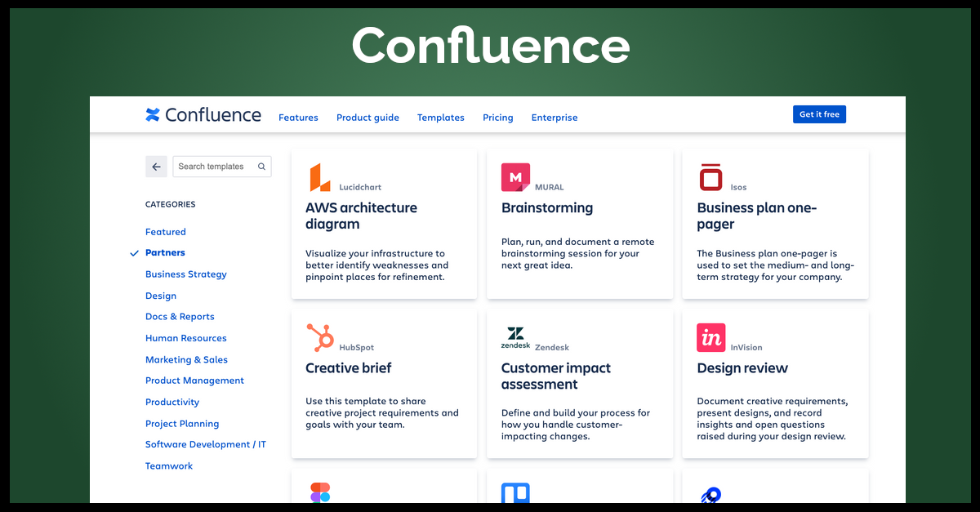Click the Zendesk logo icon

515,338
